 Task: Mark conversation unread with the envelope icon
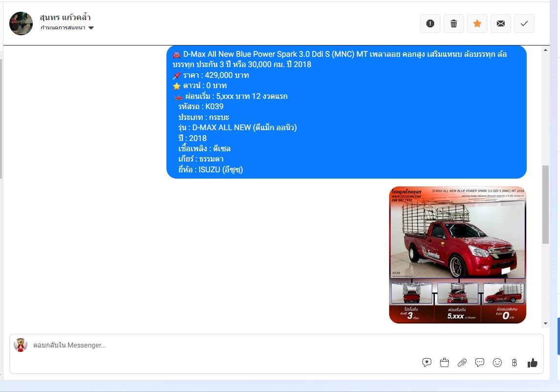click(501, 23)
